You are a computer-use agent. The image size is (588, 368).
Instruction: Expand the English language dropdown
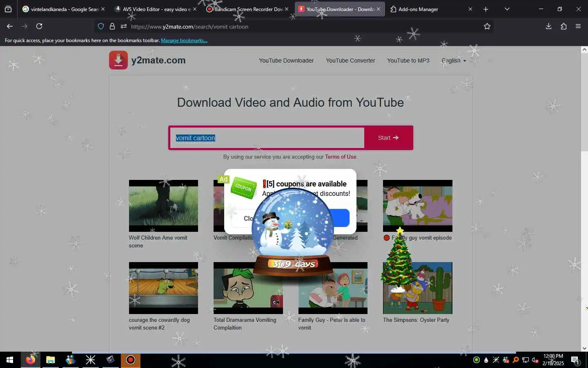(x=454, y=61)
